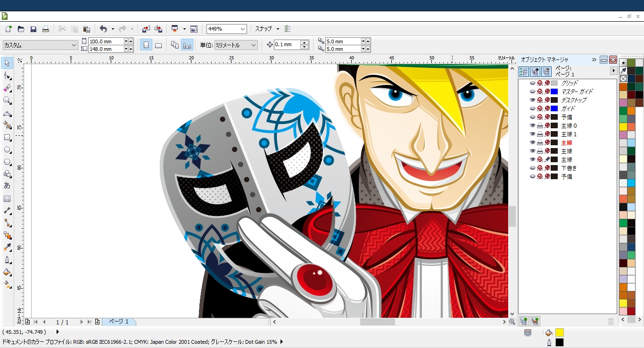Open the Object Manager flyout menu arrow
The height and width of the screenshot is (348, 644).
click(613, 71)
